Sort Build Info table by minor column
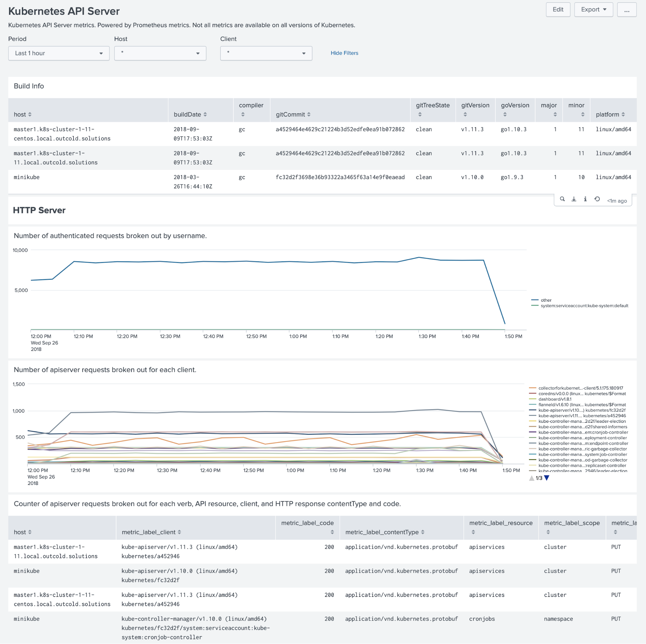 [577, 110]
